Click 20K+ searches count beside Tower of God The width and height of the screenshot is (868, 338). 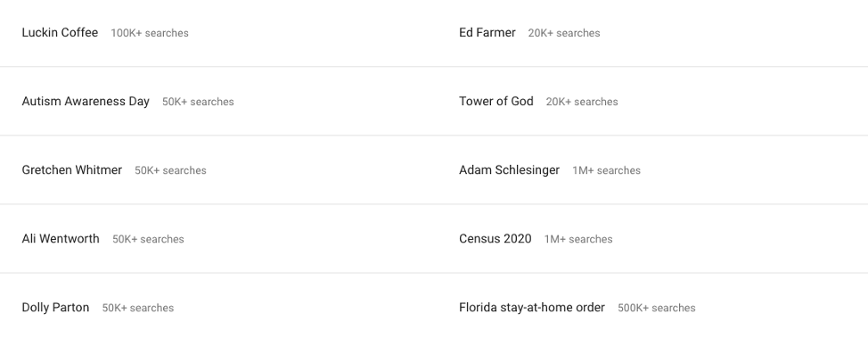[582, 102]
